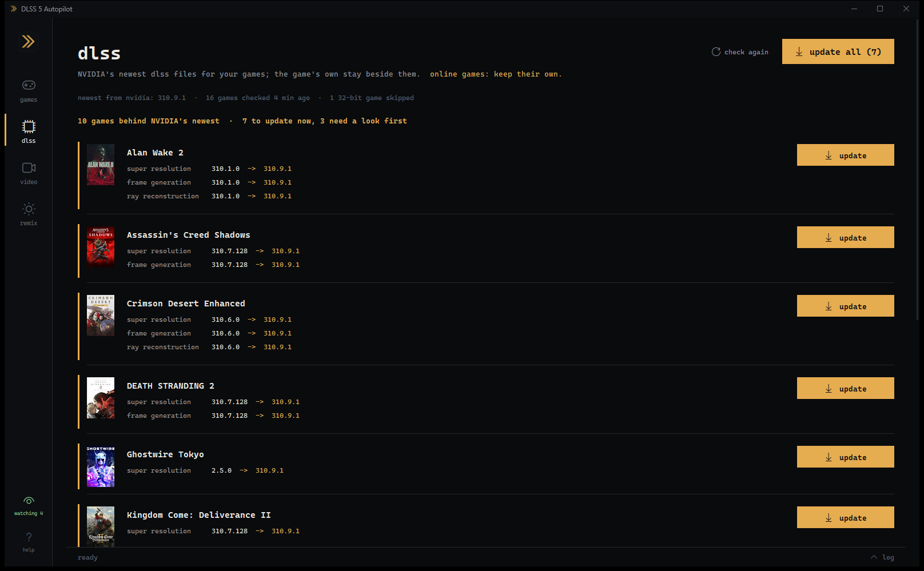The width and height of the screenshot is (924, 571).
Task: Click the Ghostwire Tokyo title
Action: point(165,454)
